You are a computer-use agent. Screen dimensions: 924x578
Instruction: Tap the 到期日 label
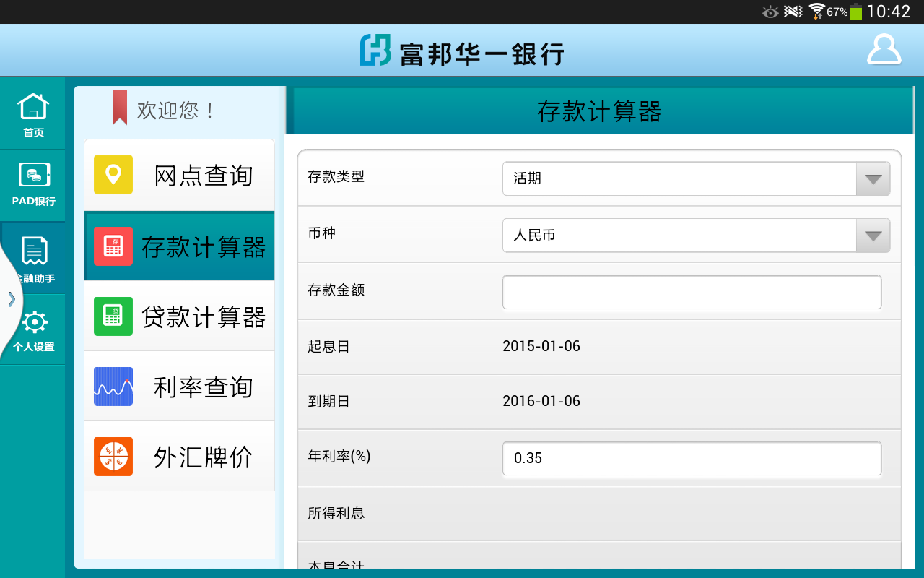[329, 401]
